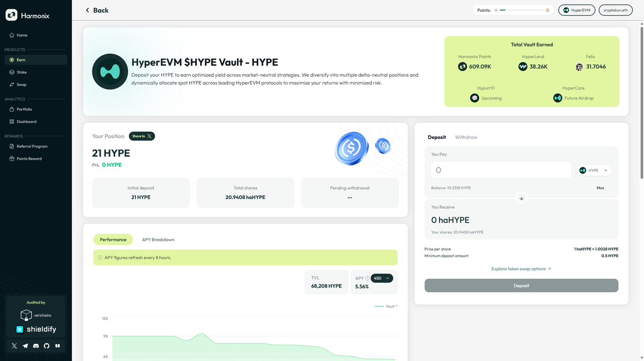Click the Back button at the top
The height and width of the screenshot is (361, 644).
[97, 10]
